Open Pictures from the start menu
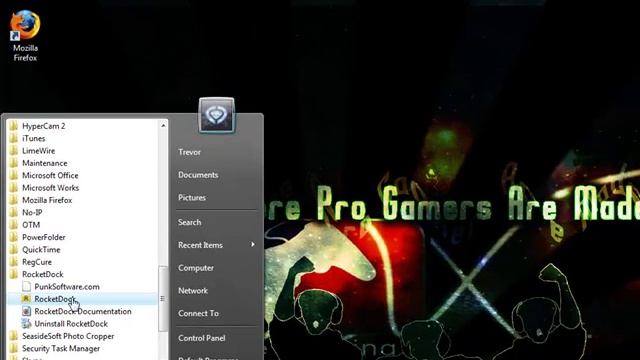 (192, 198)
